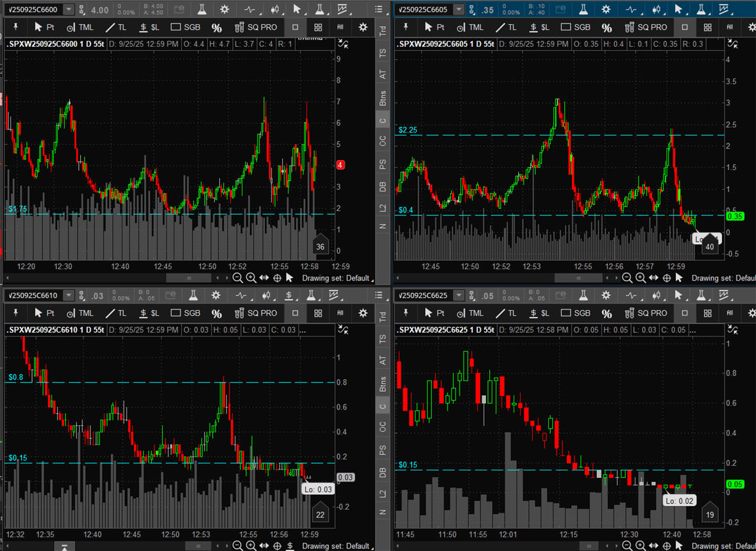Image resolution: width=756 pixels, height=551 pixels.
Task: Select the SGB rectangle tool in the C6610 chart
Action: pyautogui.click(x=186, y=313)
